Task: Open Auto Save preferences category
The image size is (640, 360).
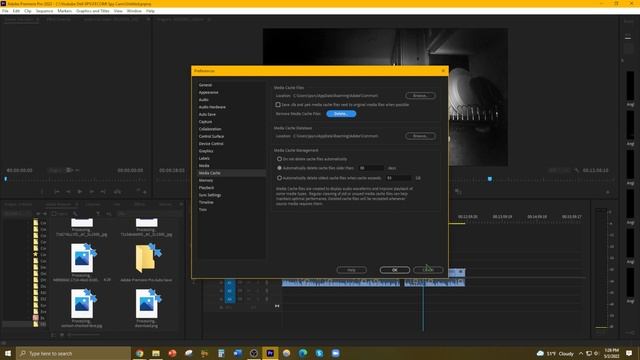Action: [x=207, y=114]
